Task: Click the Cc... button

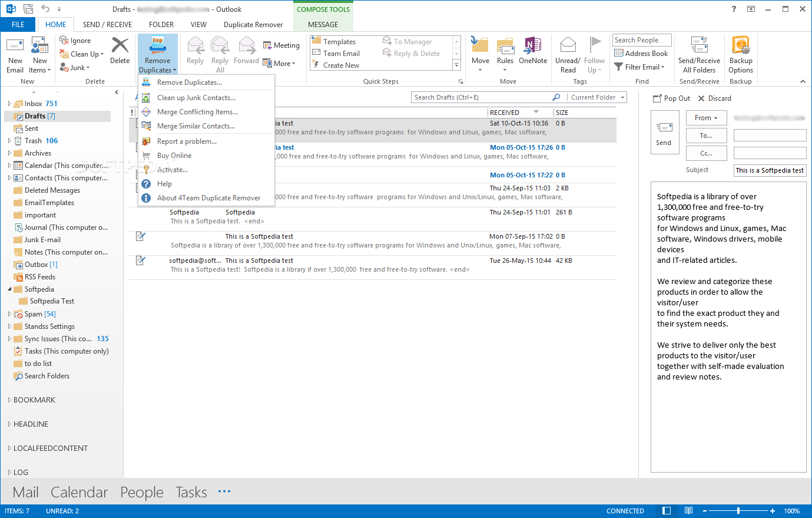Action: tap(706, 153)
